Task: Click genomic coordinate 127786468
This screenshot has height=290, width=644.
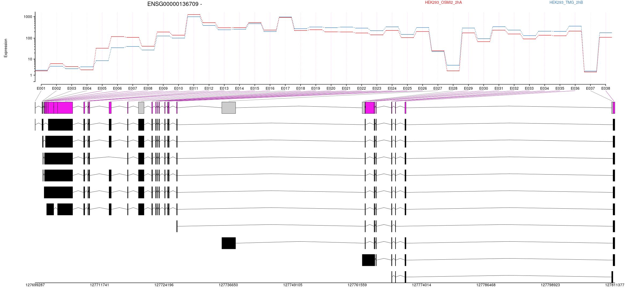Action: pyautogui.click(x=486, y=285)
